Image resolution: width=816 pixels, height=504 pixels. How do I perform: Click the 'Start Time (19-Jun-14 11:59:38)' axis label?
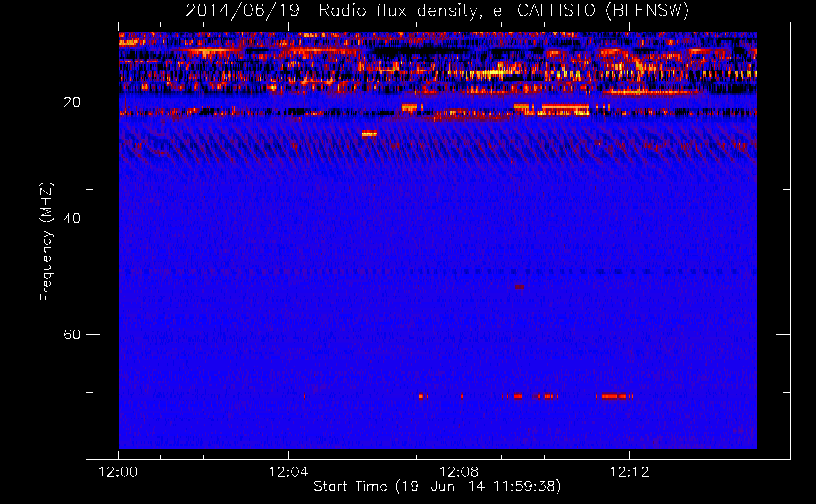click(437, 487)
